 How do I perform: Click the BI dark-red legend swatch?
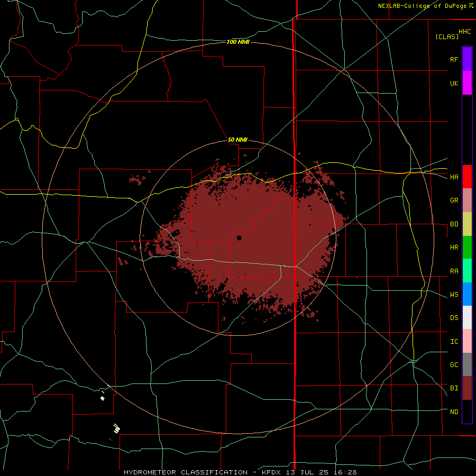tap(467, 388)
